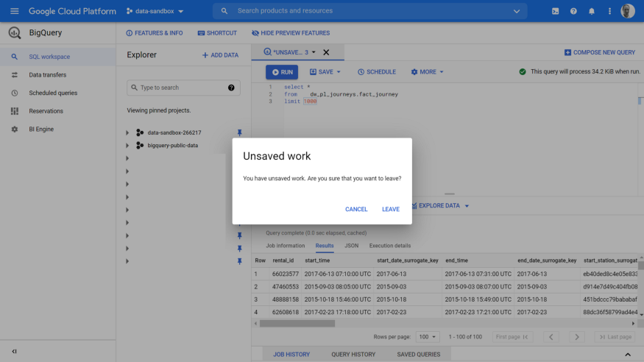
Task: Jump to Last page of results
Action: tap(615, 337)
